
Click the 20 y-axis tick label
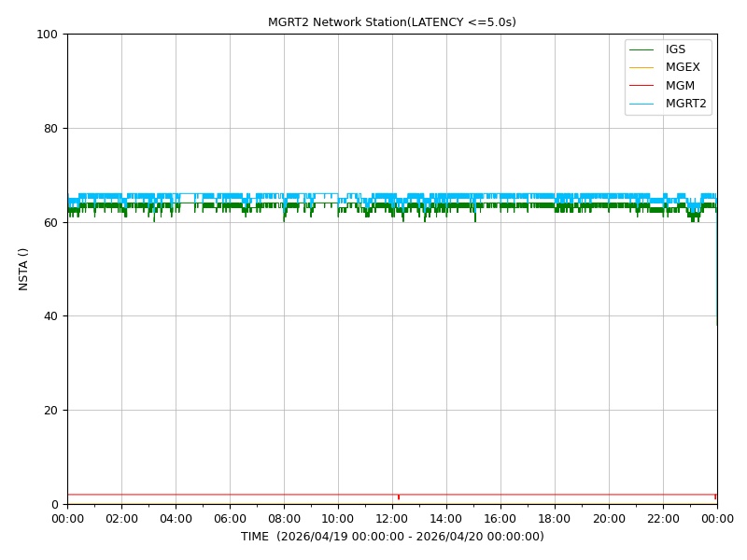click(50, 411)
